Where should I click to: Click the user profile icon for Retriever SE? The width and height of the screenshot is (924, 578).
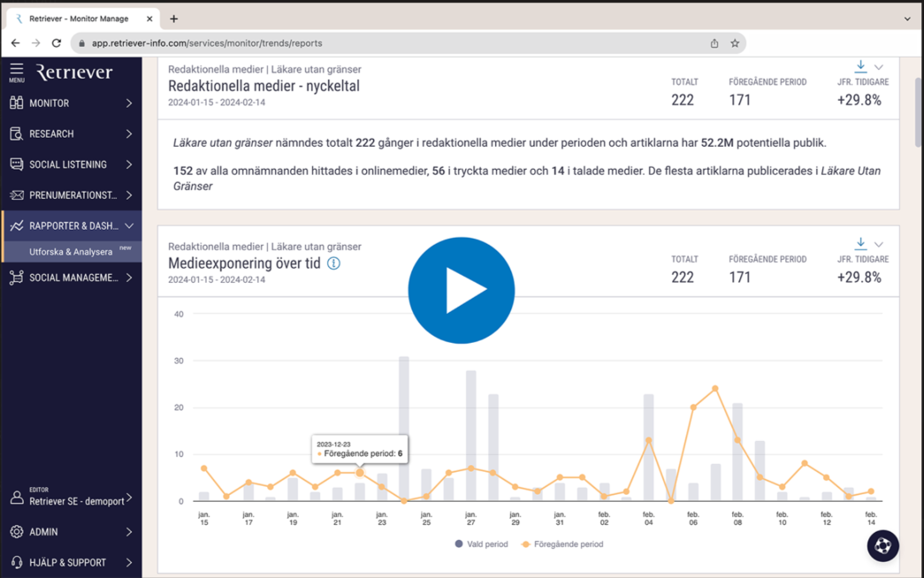point(17,498)
